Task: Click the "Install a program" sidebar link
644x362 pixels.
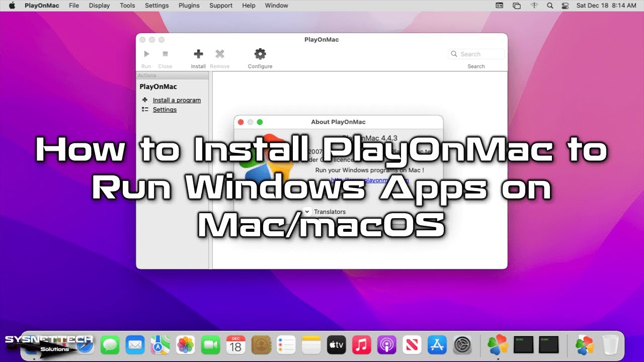Action: coord(177,100)
